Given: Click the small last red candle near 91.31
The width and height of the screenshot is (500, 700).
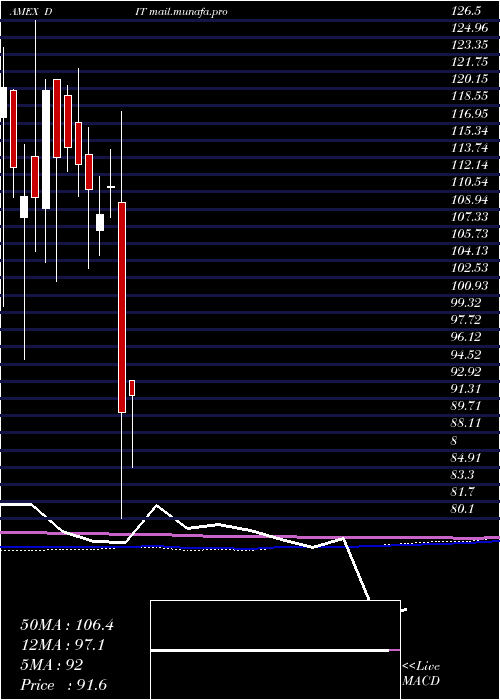Looking at the screenshot, I should click(x=132, y=388).
